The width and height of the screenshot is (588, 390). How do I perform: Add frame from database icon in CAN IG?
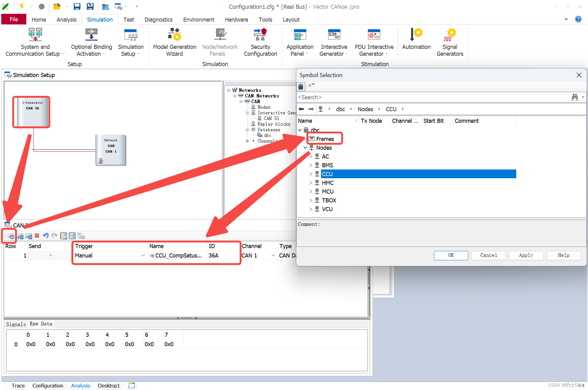point(11,236)
